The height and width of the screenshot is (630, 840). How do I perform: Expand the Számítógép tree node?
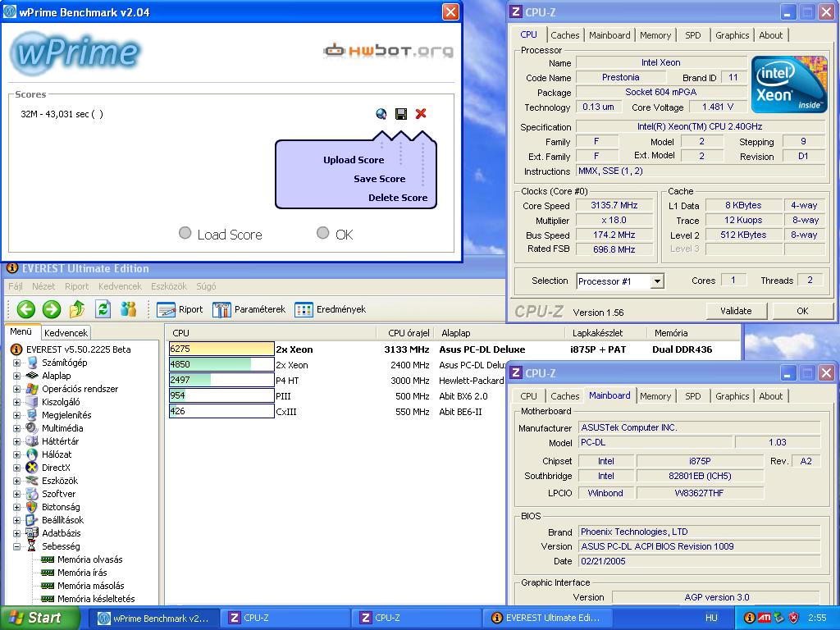(x=16, y=363)
